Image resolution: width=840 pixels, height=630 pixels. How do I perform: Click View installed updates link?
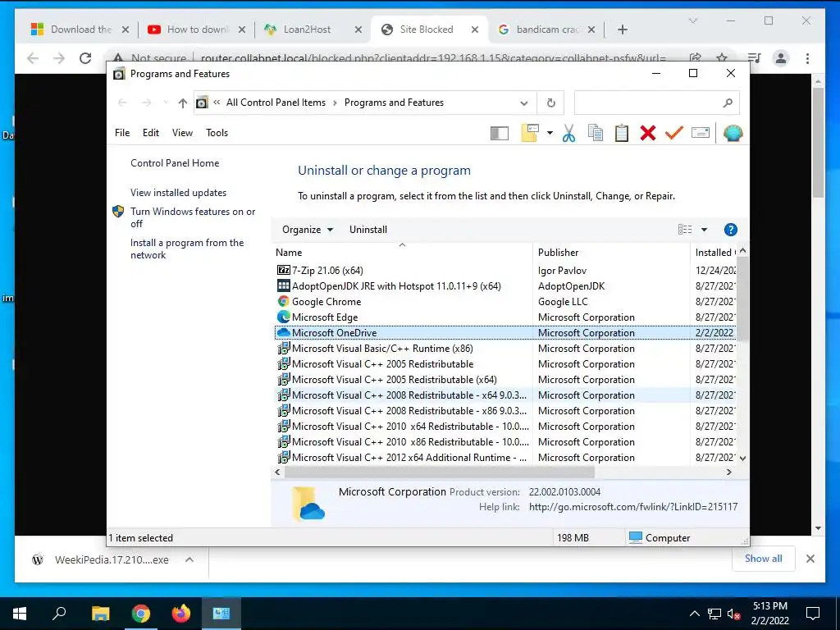click(178, 193)
